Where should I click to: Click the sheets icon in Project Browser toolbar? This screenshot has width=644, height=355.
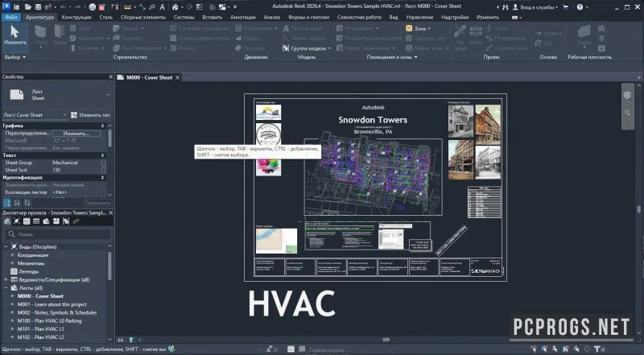coord(46,221)
